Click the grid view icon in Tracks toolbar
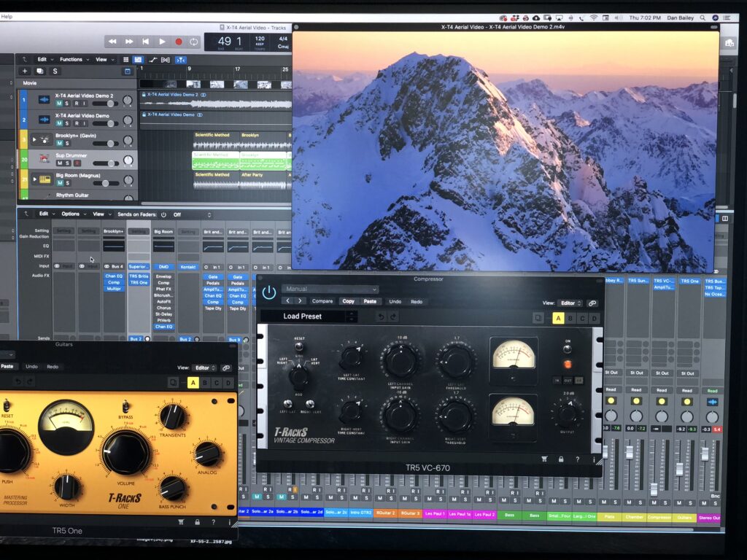Screen dimensions: 747x560 (x=125, y=60)
